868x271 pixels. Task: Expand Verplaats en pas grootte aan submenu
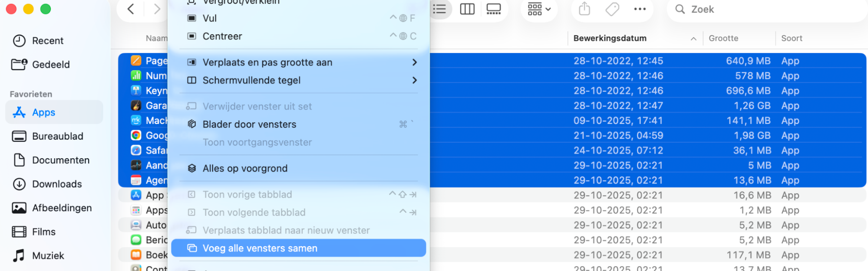tap(299, 62)
